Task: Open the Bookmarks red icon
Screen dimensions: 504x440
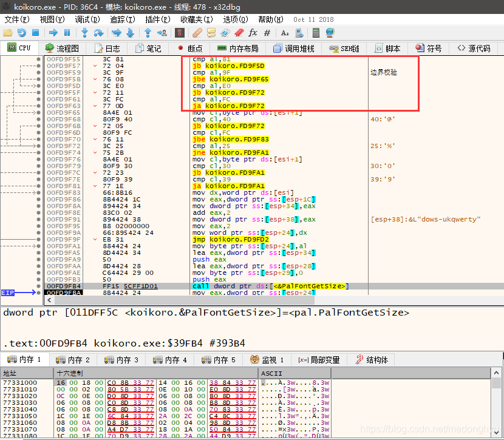Action: click(239, 33)
